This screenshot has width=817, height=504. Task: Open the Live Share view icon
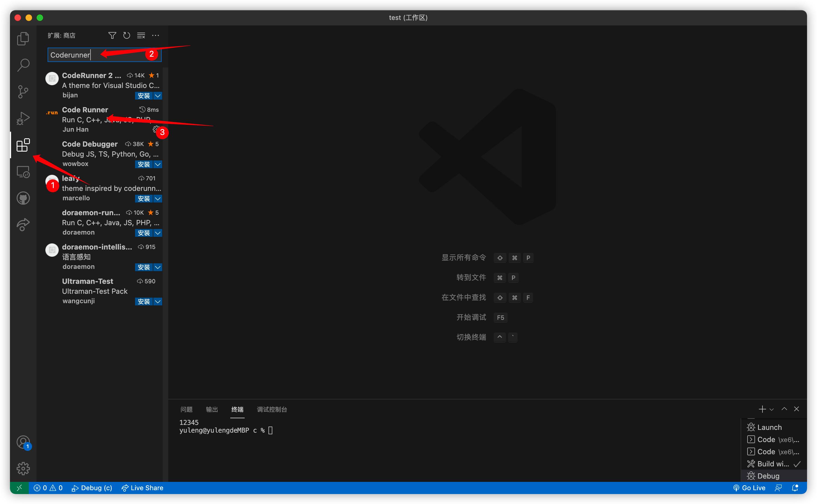(23, 225)
